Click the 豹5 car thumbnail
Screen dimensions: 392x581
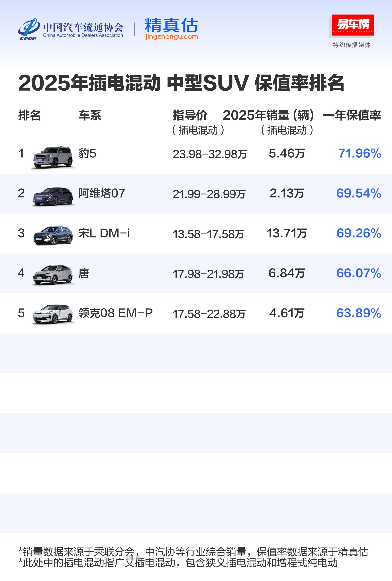pyautogui.click(x=53, y=157)
